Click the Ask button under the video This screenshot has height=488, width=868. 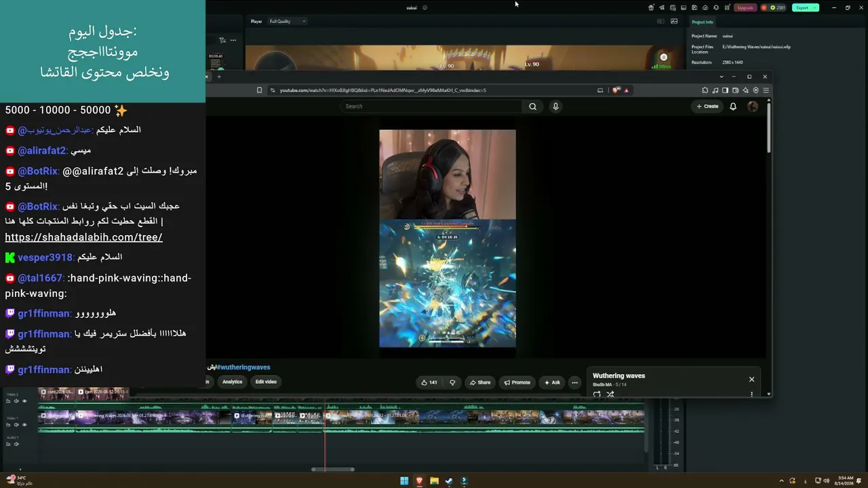552,382
